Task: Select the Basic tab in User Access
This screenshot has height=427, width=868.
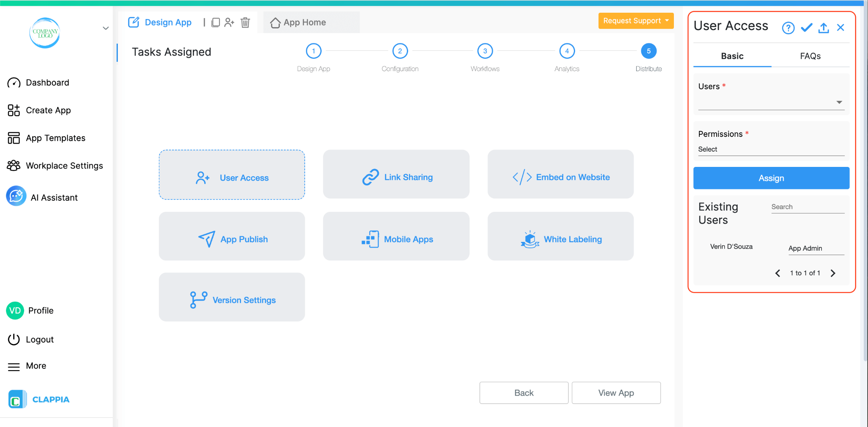Action: point(732,55)
